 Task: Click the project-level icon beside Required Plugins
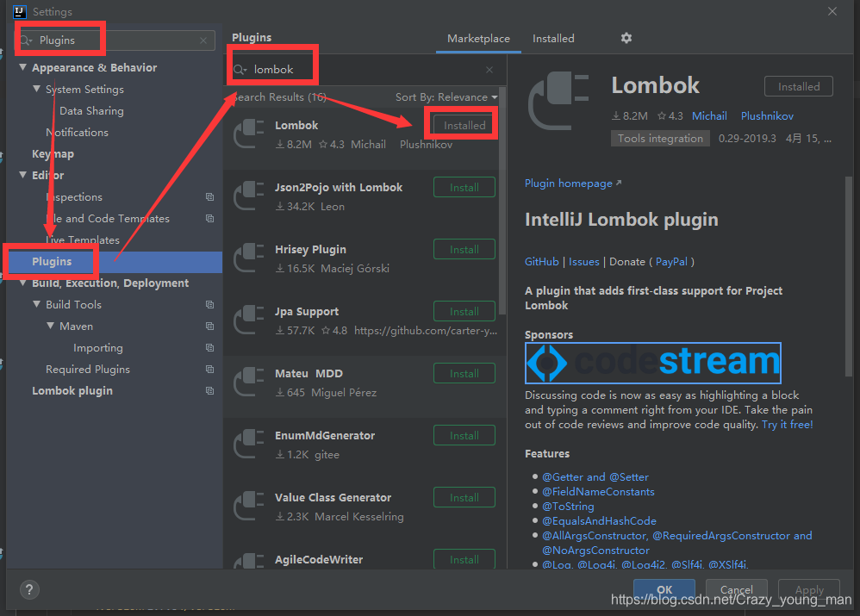point(209,369)
